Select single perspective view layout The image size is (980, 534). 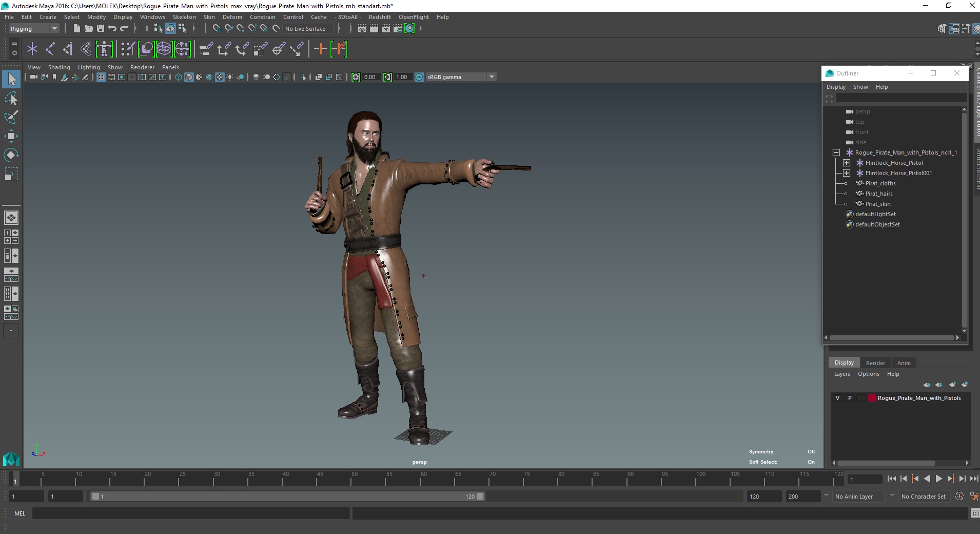11,218
